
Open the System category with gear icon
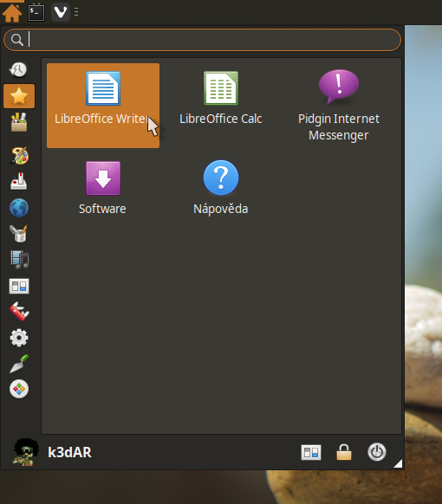tap(19, 338)
